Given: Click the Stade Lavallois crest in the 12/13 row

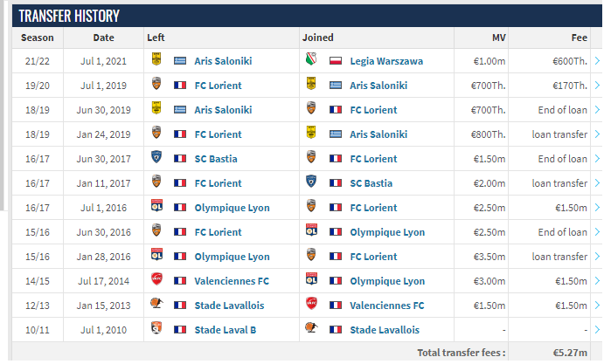Looking at the screenshot, I should (x=156, y=304).
